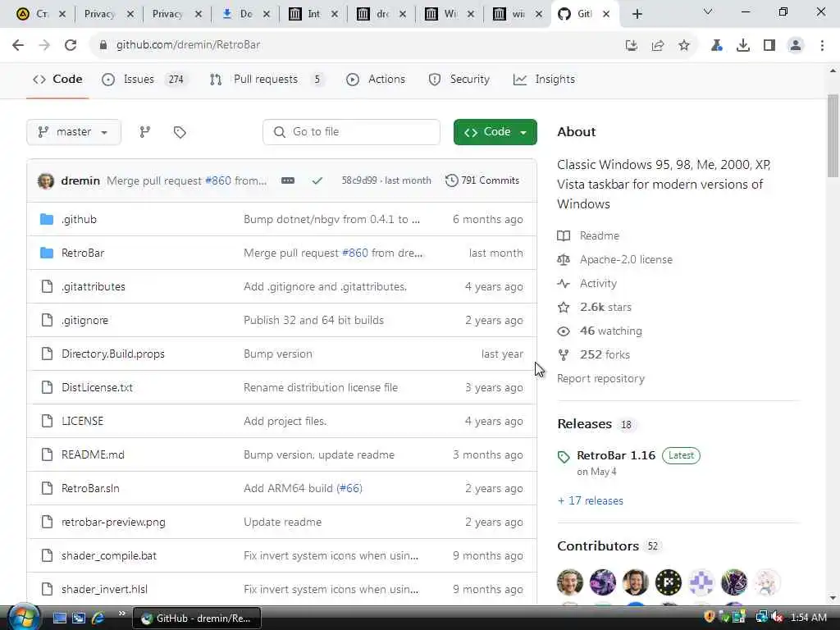This screenshot has width=840, height=630.
Task: Select GitHub taskbar button
Action: 197,619
